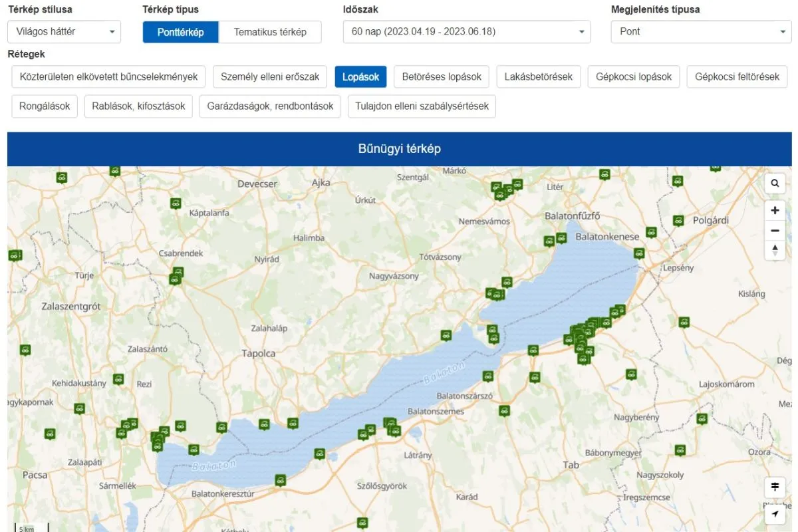Reset map bearing with compass icon
Image resolution: width=798 pixels, height=532 pixels.
(775, 250)
